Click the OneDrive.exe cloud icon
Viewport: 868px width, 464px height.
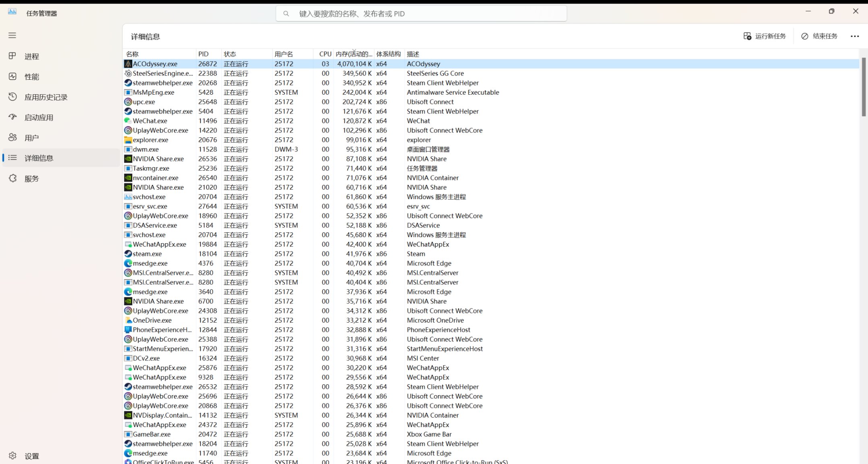(128, 320)
